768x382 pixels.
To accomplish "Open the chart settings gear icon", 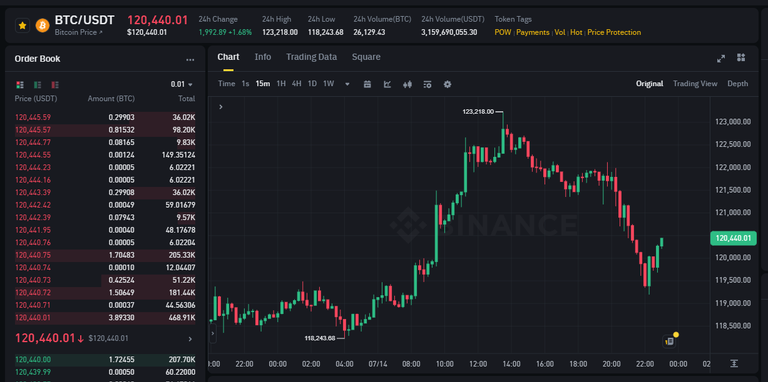I will (x=447, y=84).
